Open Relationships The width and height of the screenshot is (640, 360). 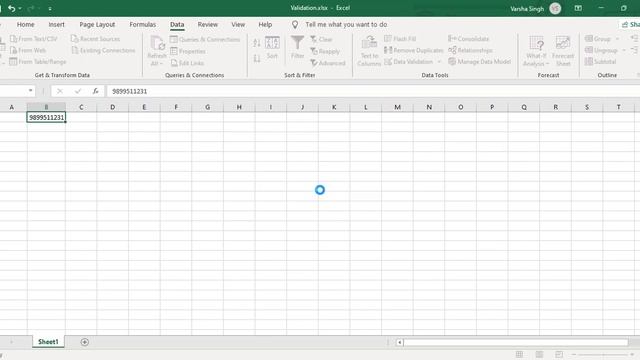click(470, 50)
